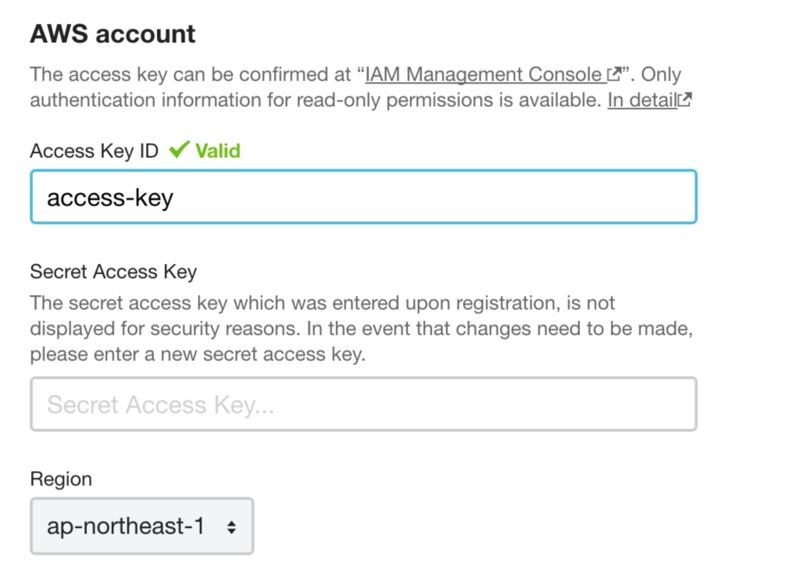The height and width of the screenshot is (585, 800).
Task: Click the green checkmark next to Access Key ID
Action: coord(179,149)
